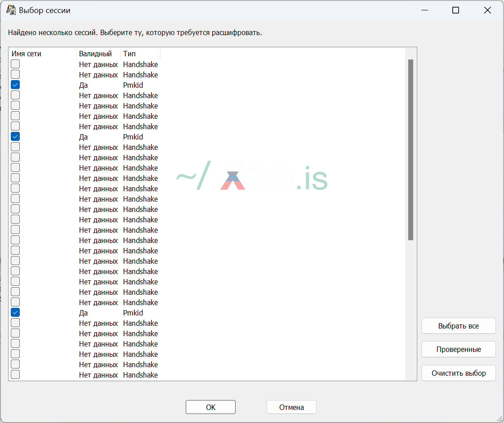The image size is (504, 423).
Task: Select only verified sessions via Проверенные
Action: click(x=459, y=349)
